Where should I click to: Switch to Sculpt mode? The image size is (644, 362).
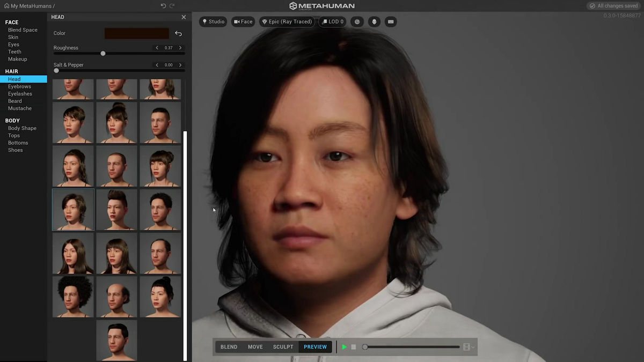(283, 347)
